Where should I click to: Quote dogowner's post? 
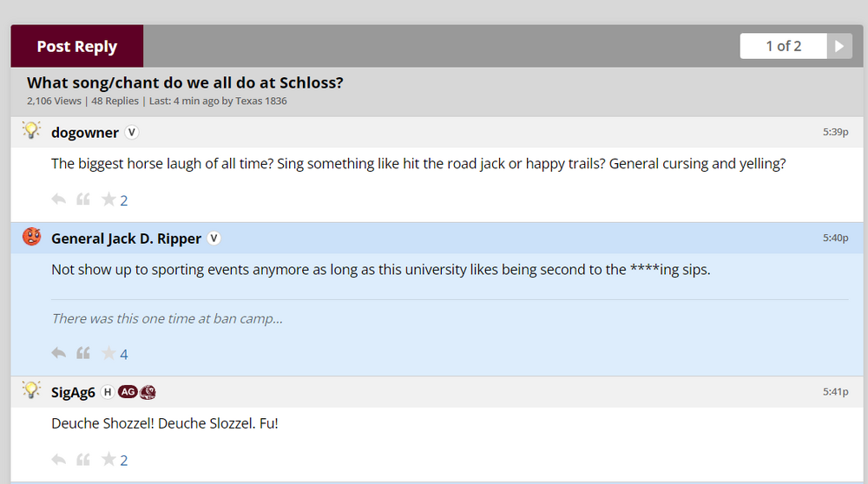click(x=83, y=199)
